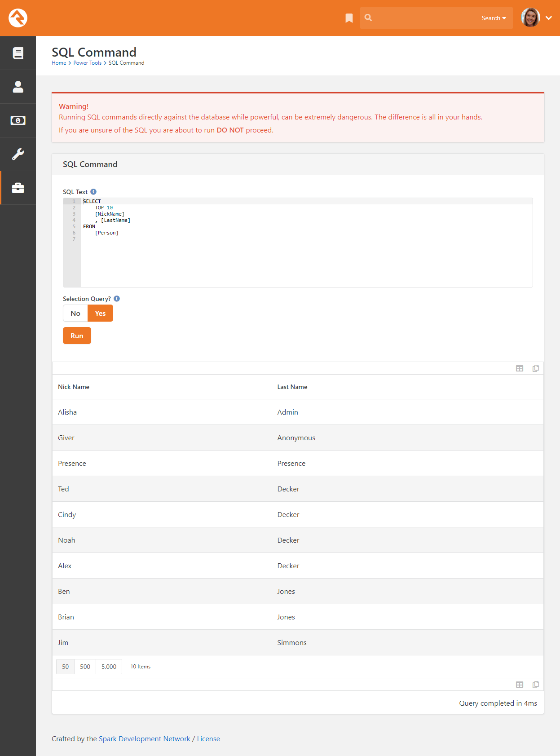Image resolution: width=560 pixels, height=756 pixels.
Task: Set Selection Query to Yes
Action: click(100, 313)
